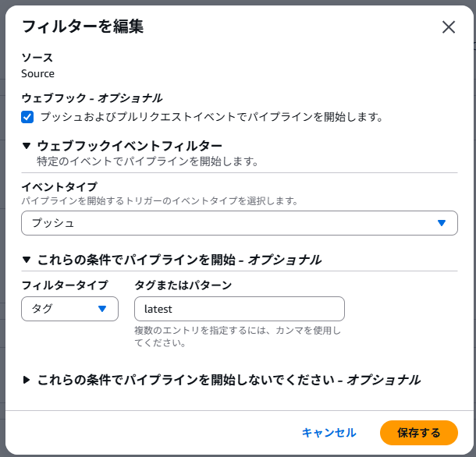The width and height of the screenshot is (476, 457).
Task: Collapse ウェブフックイベントフィルター using its triangle icon
Action: (x=27, y=146)
